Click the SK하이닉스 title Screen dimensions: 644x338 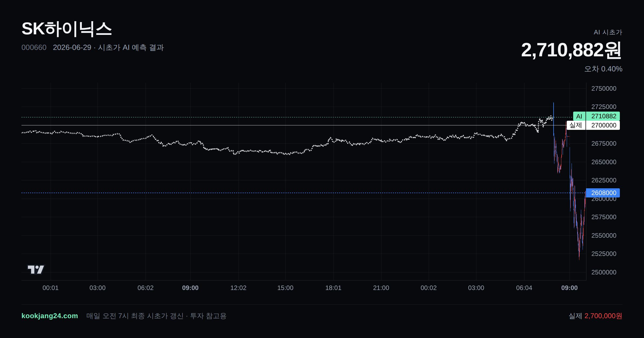point(67,29)
